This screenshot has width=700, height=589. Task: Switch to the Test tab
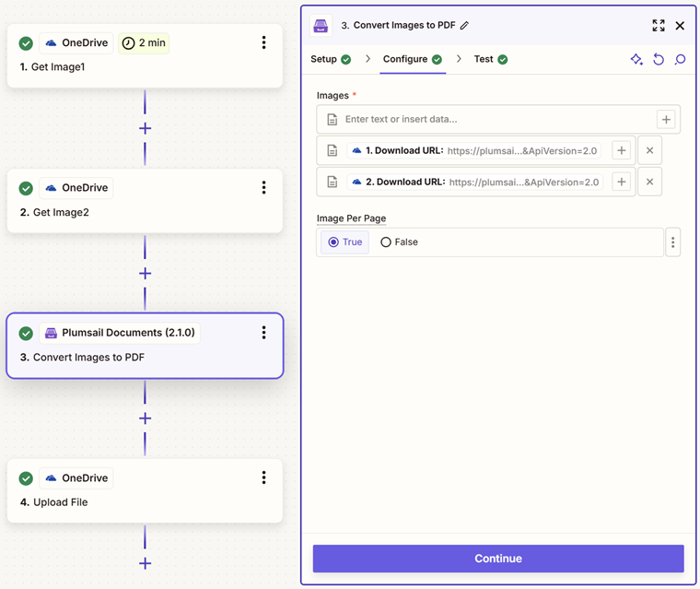coord(491,59)
